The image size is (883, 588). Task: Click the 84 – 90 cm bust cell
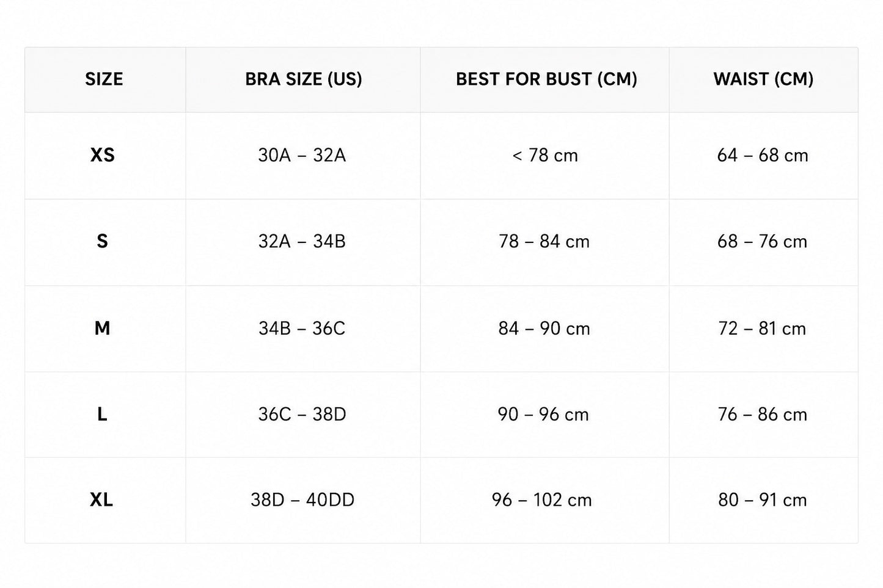(x=544, y=328)
